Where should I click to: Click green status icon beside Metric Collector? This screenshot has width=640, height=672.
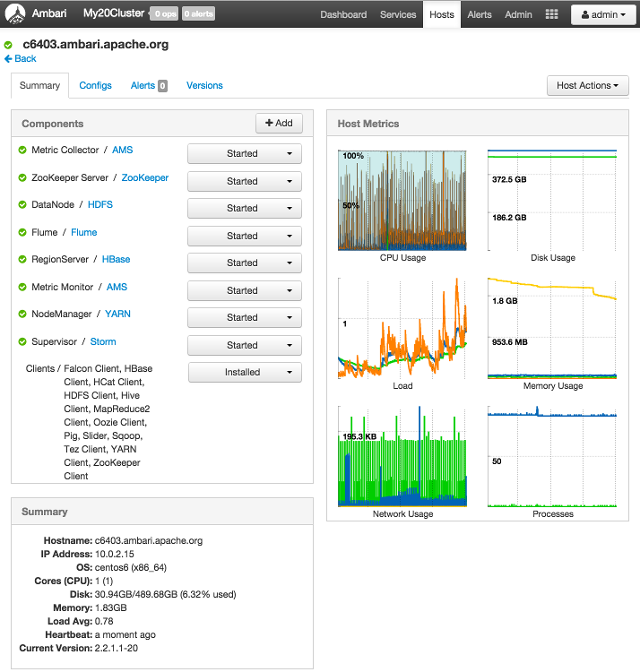(x=22, y=151)
